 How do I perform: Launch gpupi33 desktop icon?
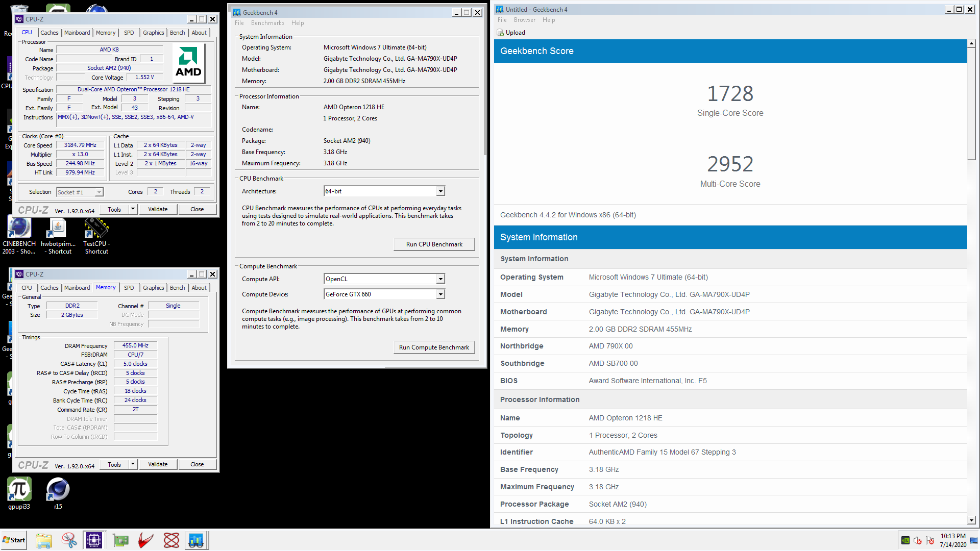19,493
